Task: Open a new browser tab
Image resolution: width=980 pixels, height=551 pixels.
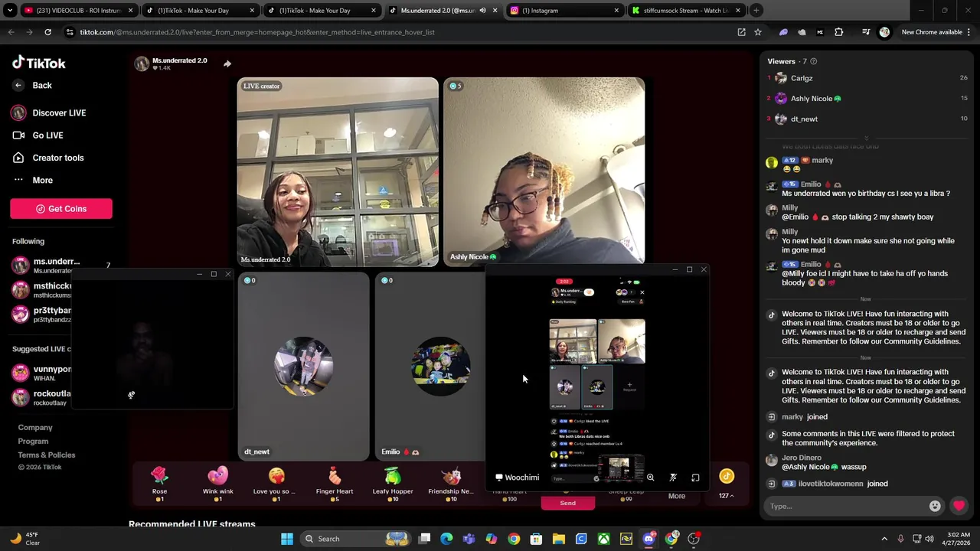Action: pyautogui.click(x=756, y=11)
